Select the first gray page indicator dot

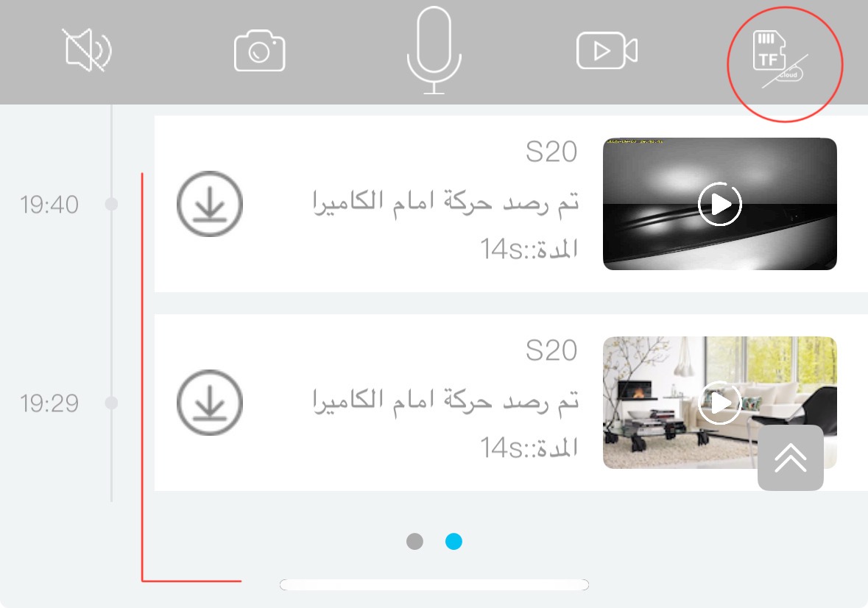[x=414, y=541]
